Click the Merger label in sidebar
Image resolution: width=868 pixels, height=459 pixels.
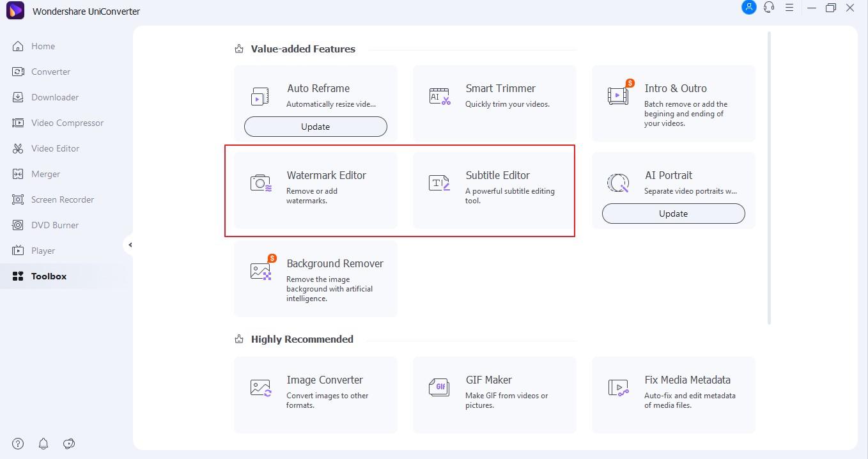45,174
